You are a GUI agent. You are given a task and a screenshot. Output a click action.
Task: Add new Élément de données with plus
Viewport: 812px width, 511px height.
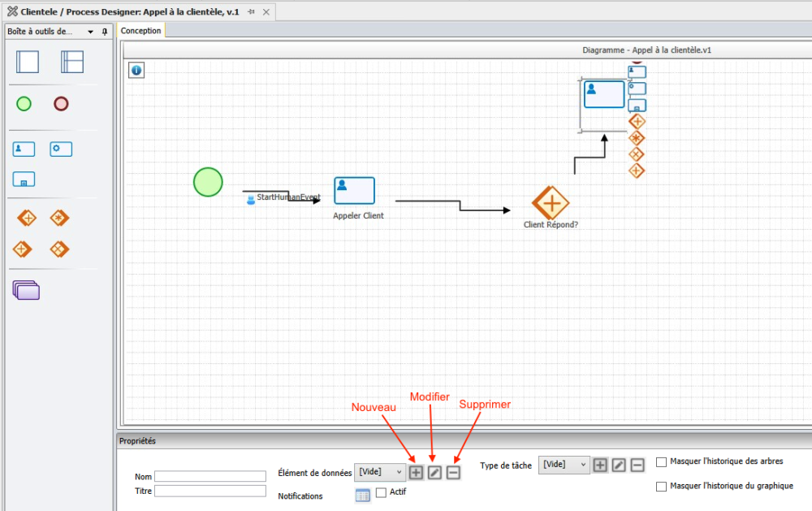416,472
